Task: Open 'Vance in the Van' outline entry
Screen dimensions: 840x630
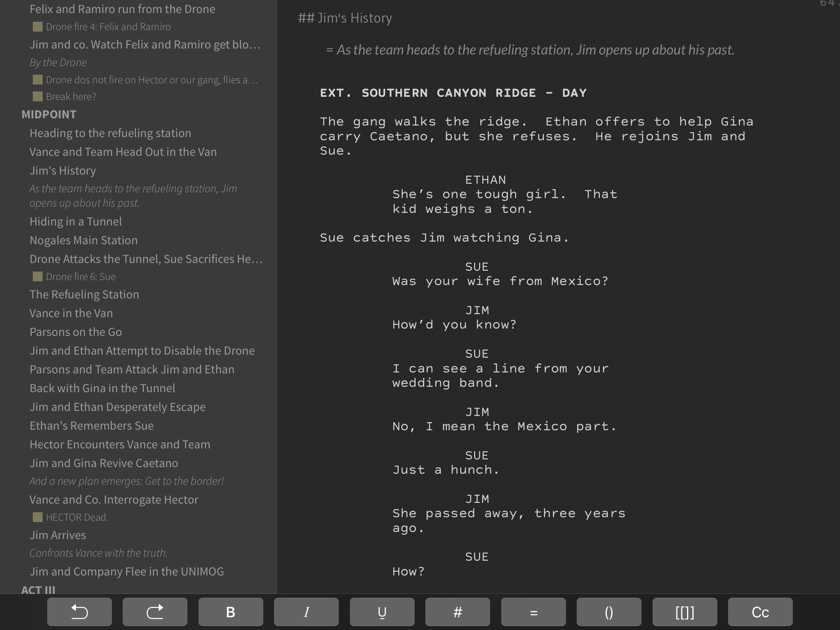Action: point(71,313)
